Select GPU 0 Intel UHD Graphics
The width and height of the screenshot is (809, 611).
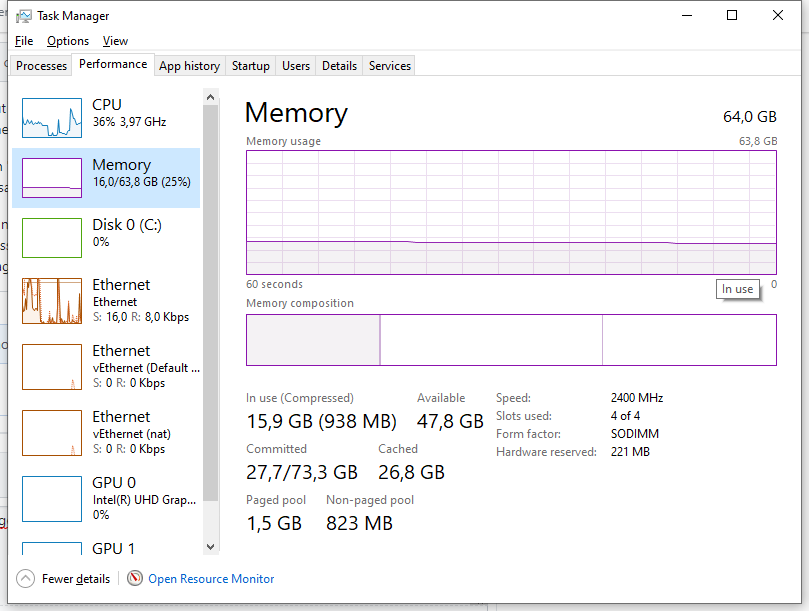click(x=110, y=498)
